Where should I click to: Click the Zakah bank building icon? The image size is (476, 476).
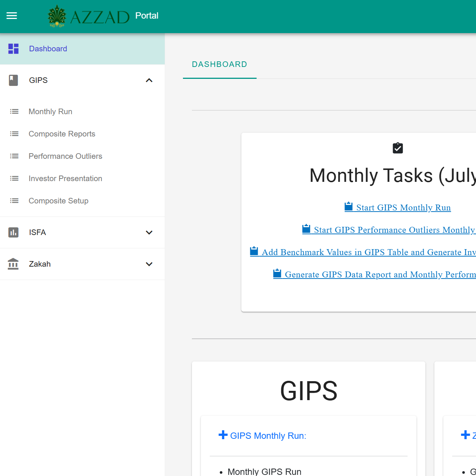click(x=13, y=264)
